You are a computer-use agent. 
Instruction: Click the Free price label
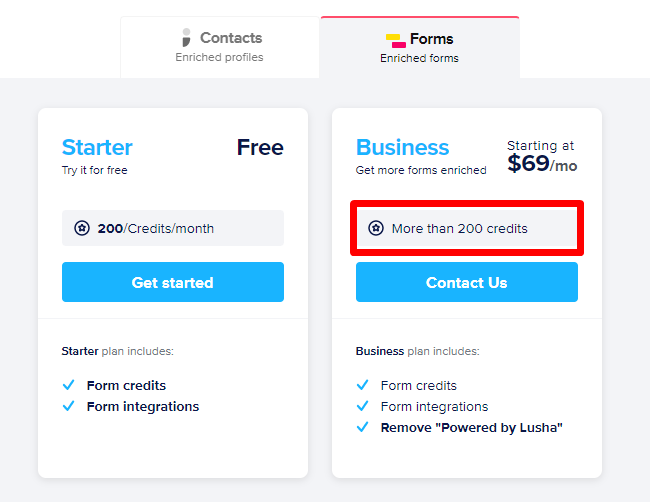(260, 148)
